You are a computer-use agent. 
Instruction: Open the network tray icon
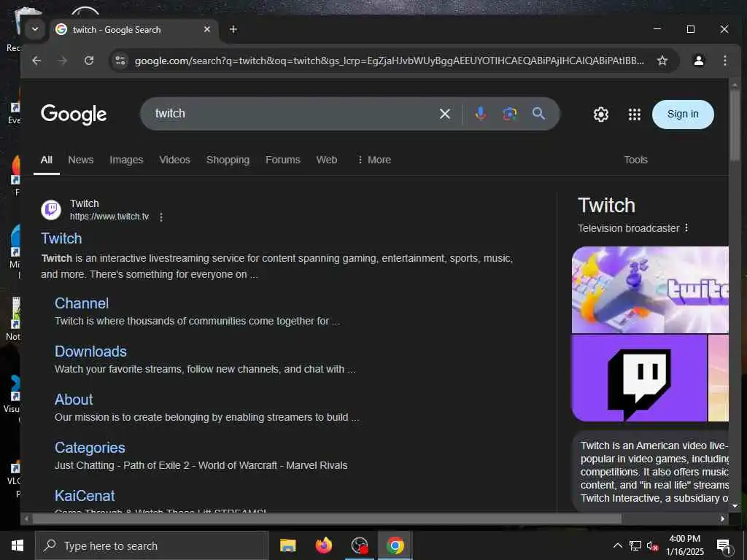point(635,545)
